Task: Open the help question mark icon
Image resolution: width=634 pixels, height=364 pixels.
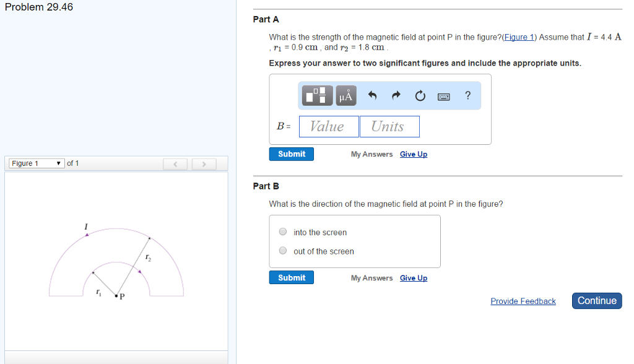Action: pos(468,95)
